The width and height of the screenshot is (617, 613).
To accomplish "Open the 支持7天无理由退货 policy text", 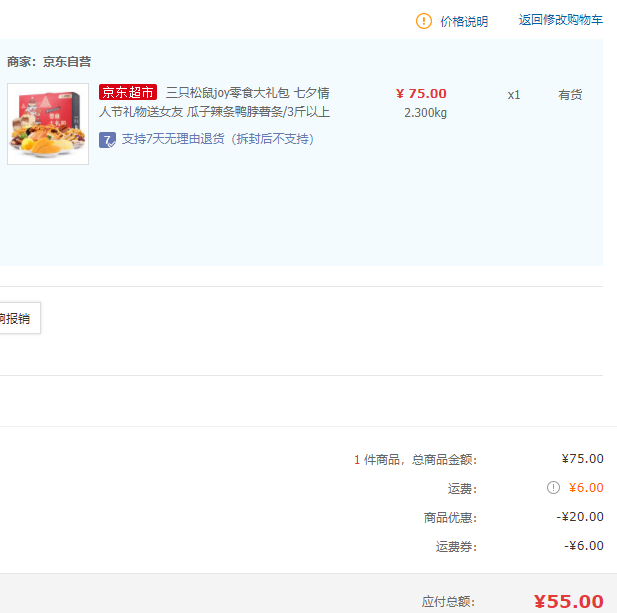I will coord(218,139).
